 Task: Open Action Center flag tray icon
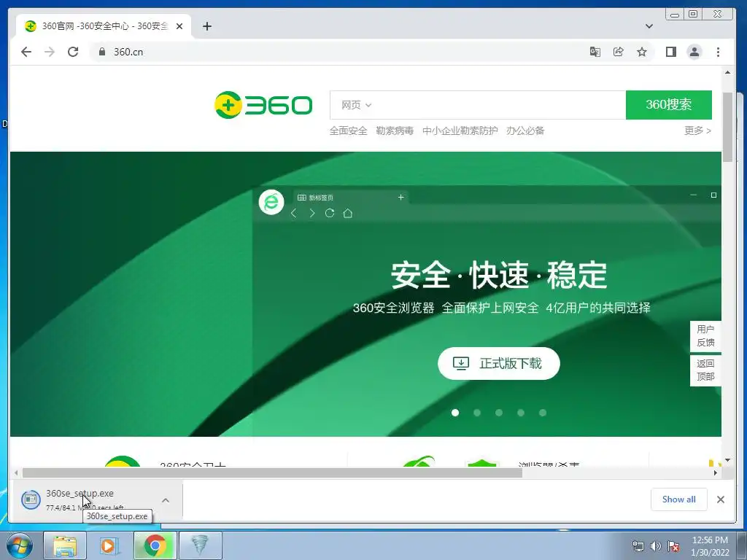pos(673,546)
